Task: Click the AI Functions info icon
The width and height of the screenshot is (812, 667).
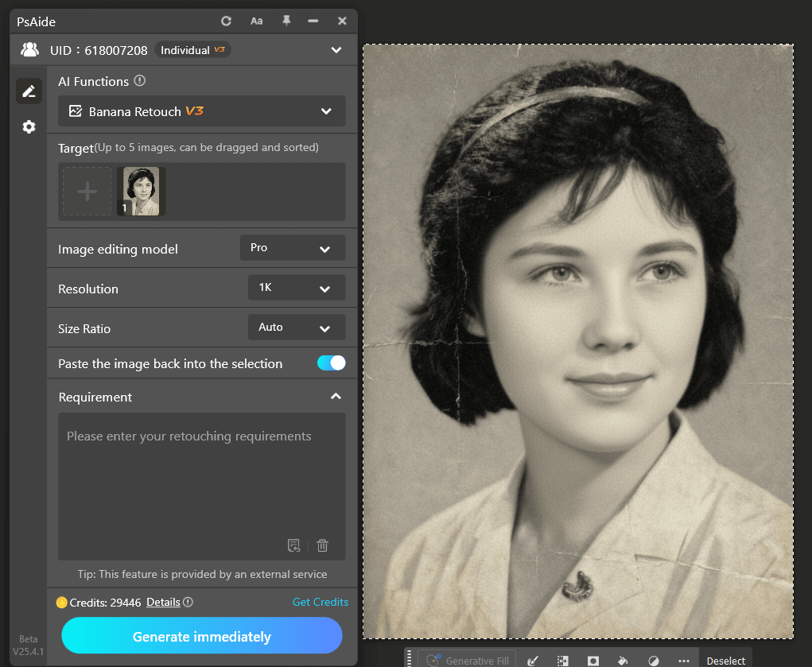Action: pos(139,80)
